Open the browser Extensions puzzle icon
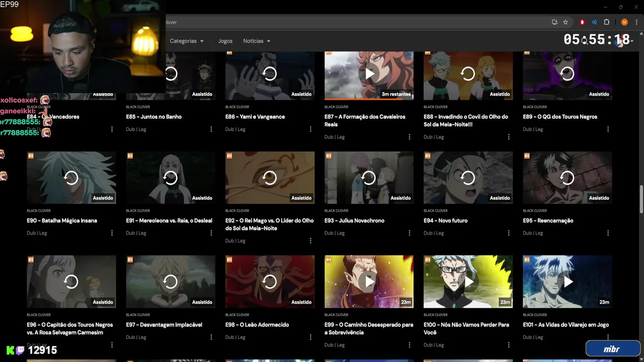The image size is (644, 362). point(606,22)
